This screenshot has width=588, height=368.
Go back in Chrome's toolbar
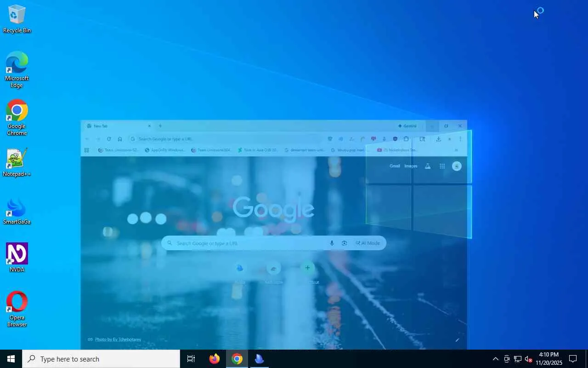coord(87,139)
